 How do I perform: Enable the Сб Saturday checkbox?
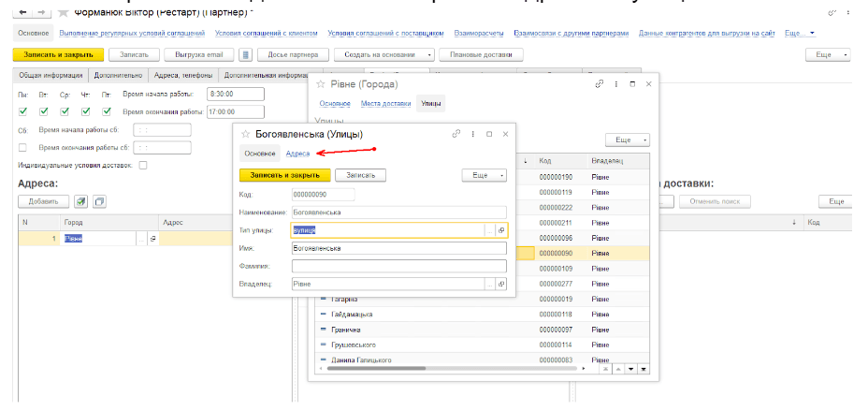point(22,147)
